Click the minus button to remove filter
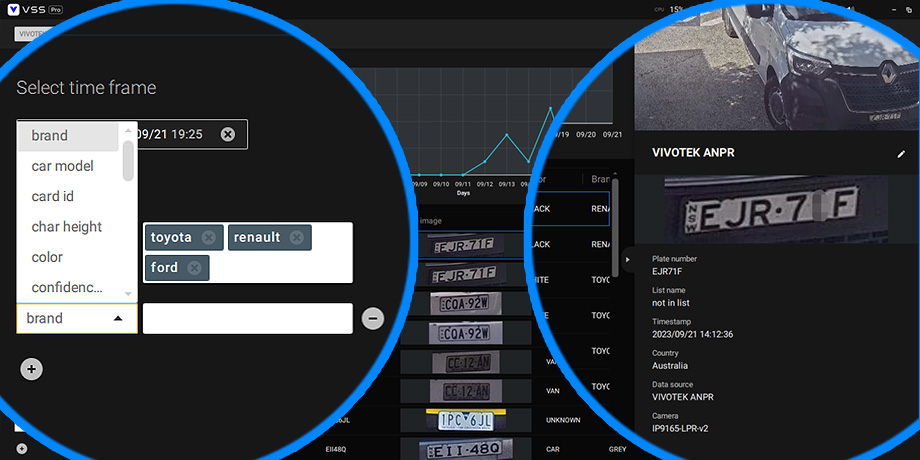920x460 pixels. [372, 318]
